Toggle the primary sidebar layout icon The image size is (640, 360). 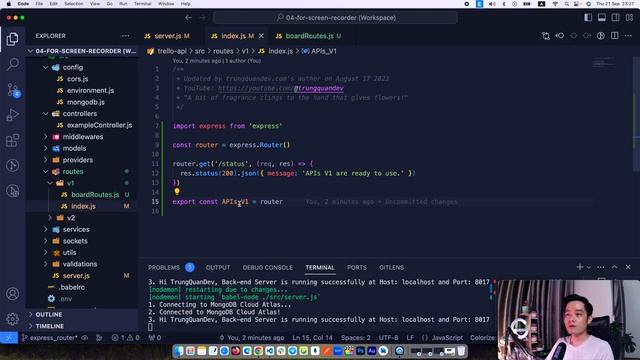(x=588, y=18)
